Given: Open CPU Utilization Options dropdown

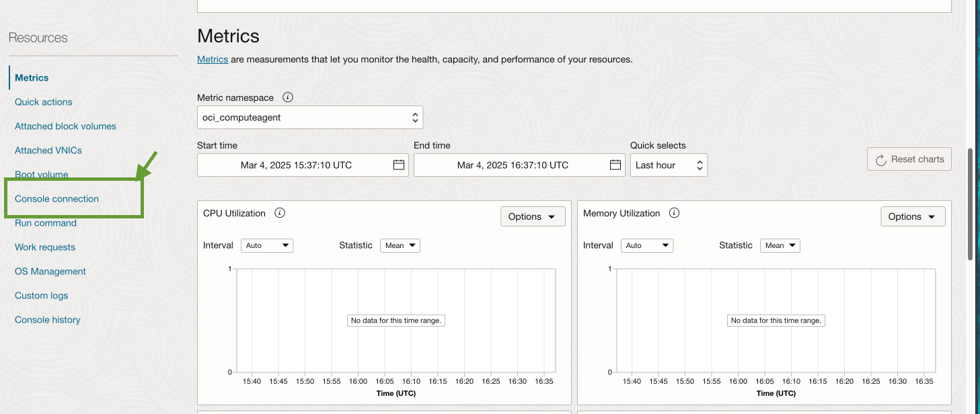Looking at the screenshot, I should pos(533,216).
